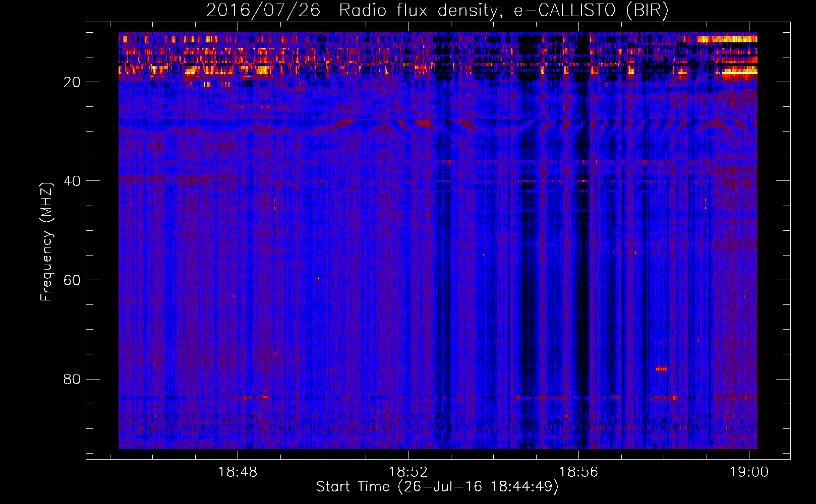Click the "Start Time (26-Jul-16 18:44:49)" x-axis label

pos(437,487)
